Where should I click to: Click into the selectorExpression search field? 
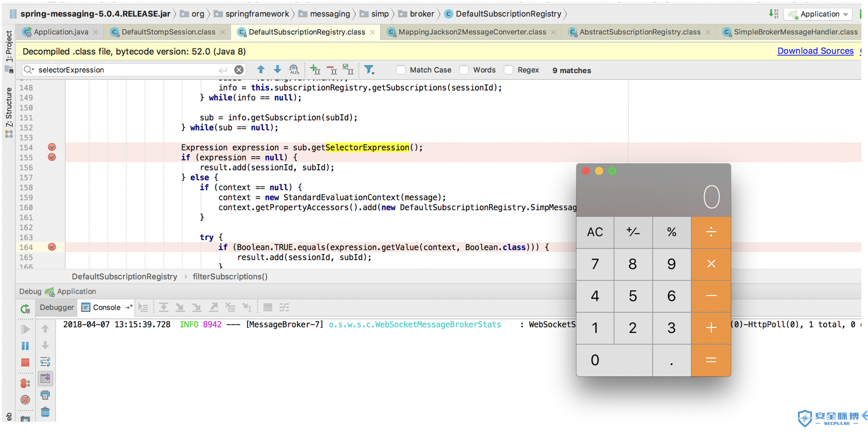[x=127, y=70]
